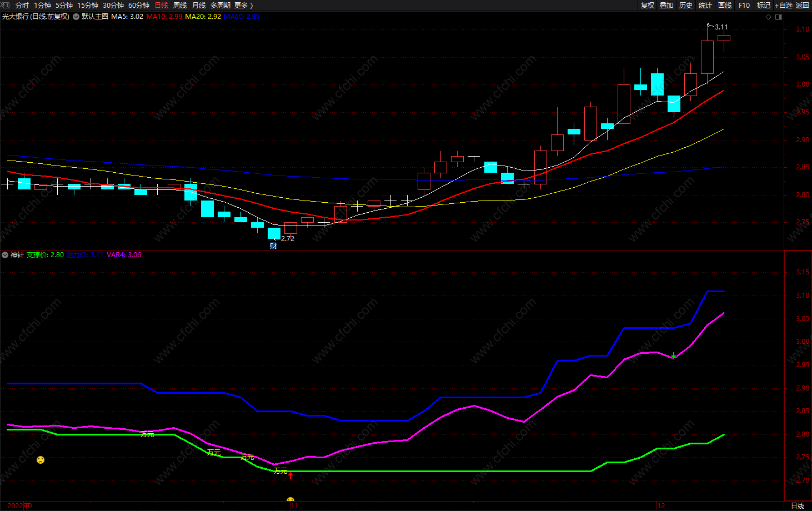Click the smiley icon above the time axis
Viewport: 812px width, 511px height.
coord(290,499)
